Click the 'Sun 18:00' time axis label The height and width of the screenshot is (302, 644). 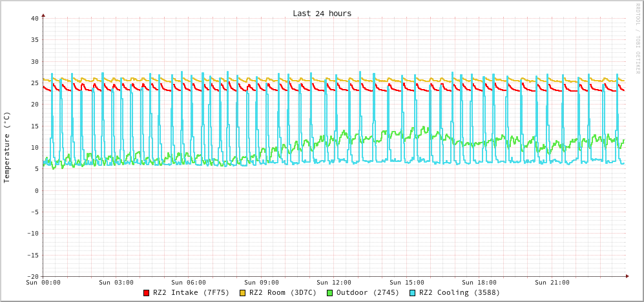point(479,283)
